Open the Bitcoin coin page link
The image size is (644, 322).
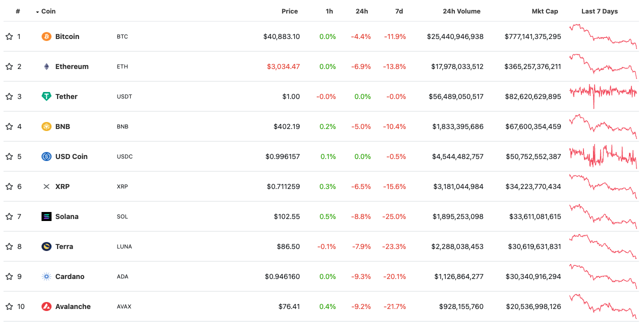(67, 36)
